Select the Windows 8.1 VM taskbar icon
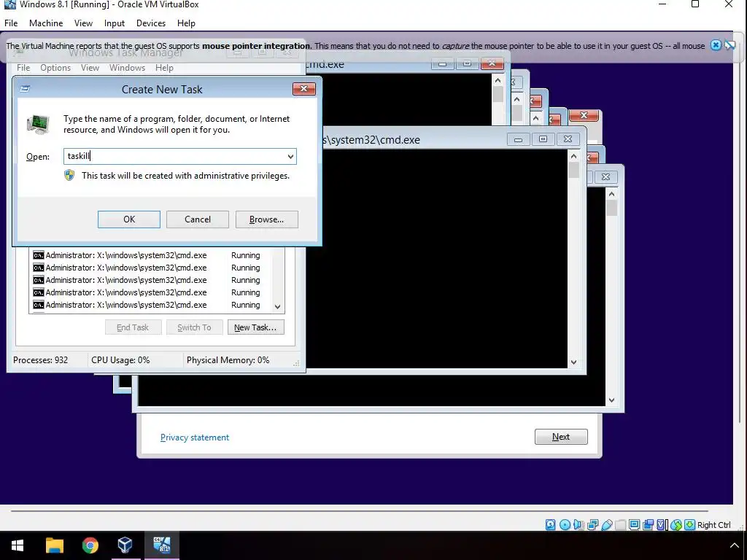This screenshot has height=560, width=747. [161, 545]
